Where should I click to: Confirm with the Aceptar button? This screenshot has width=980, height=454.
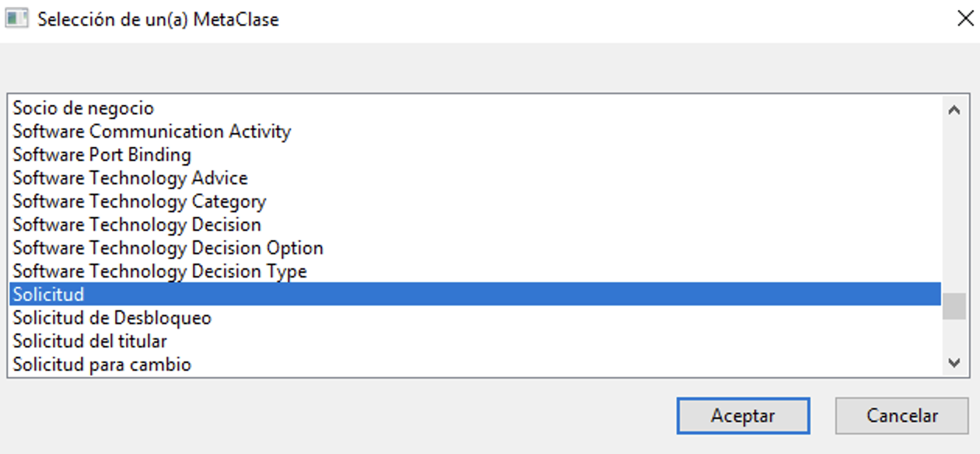tap(743, 416)
